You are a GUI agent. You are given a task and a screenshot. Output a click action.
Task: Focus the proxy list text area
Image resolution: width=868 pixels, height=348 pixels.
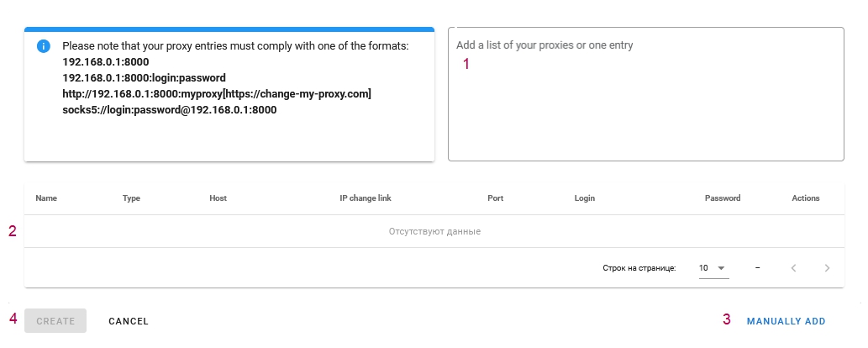click(646, 94)
